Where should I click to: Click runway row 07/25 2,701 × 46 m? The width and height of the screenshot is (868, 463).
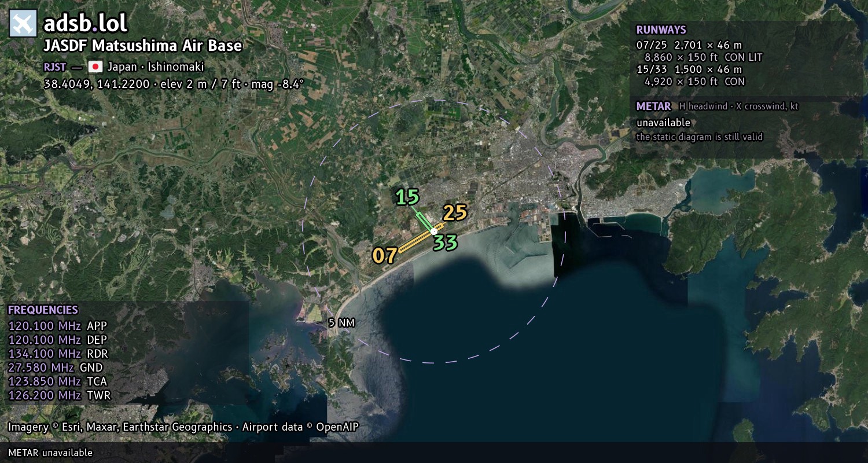coord(689,45)
